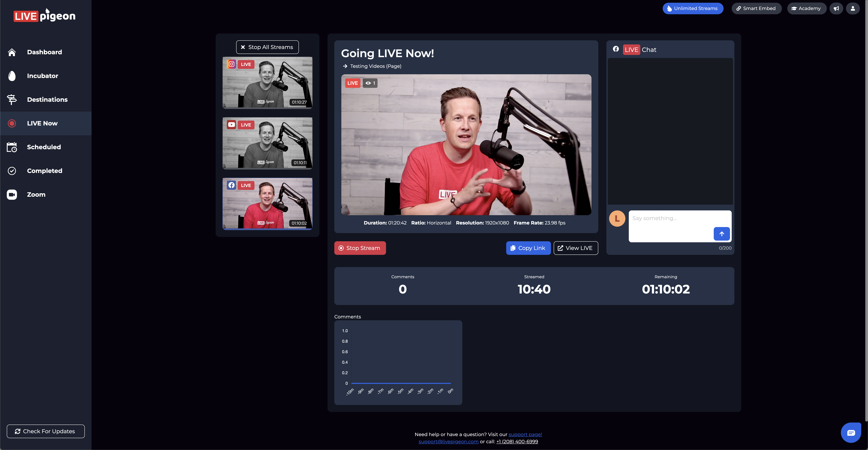The height and width of the screenshot is (450, 868).
Task: Send chat message with arrow button
Action: click(721, 234)
